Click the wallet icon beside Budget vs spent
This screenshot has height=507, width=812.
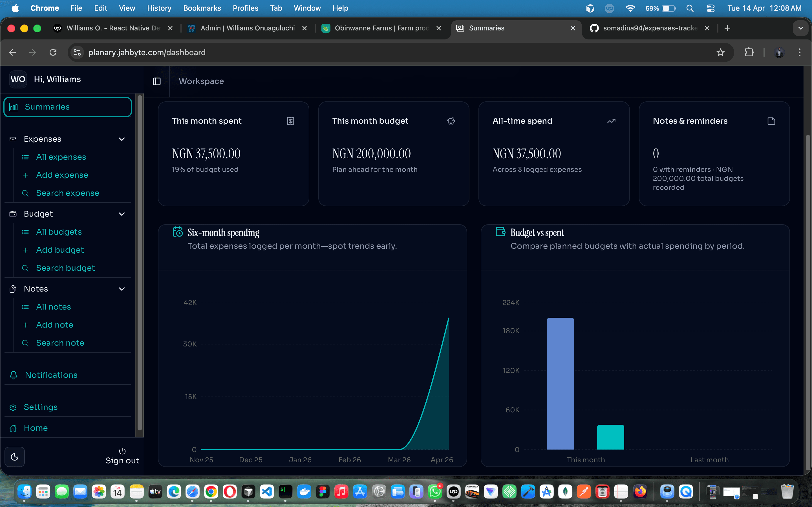pyautogui.click(x=500, y=231)
